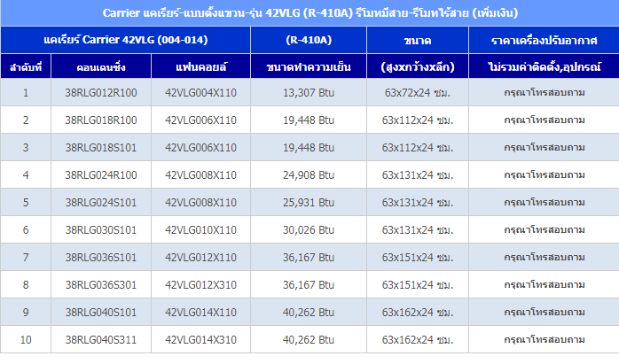Select 42VLG008X110 in the 38RLG024S101 row

pyautogui.click(x=201, y=202)
